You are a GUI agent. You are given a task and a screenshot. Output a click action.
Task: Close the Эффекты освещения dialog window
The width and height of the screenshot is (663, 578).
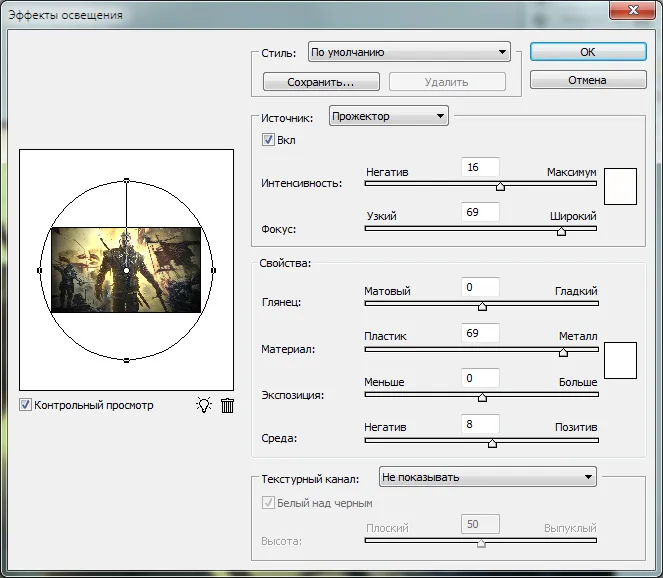tap(633, 10)
